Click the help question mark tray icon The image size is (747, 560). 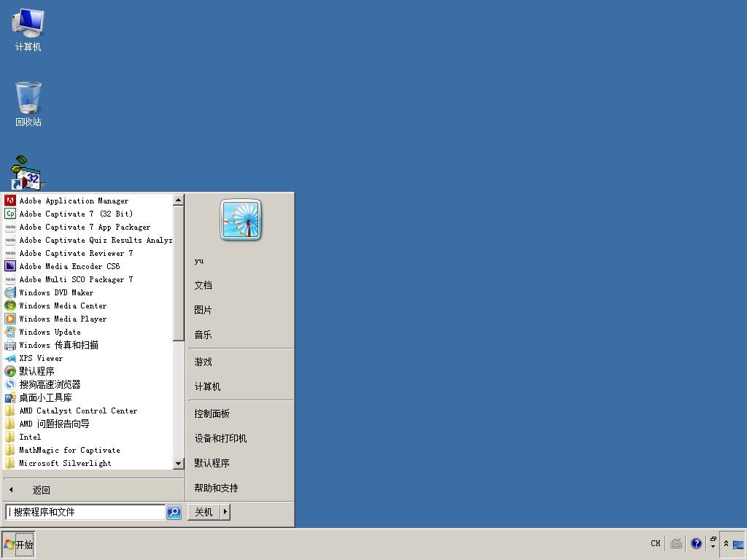pos(696,543)
